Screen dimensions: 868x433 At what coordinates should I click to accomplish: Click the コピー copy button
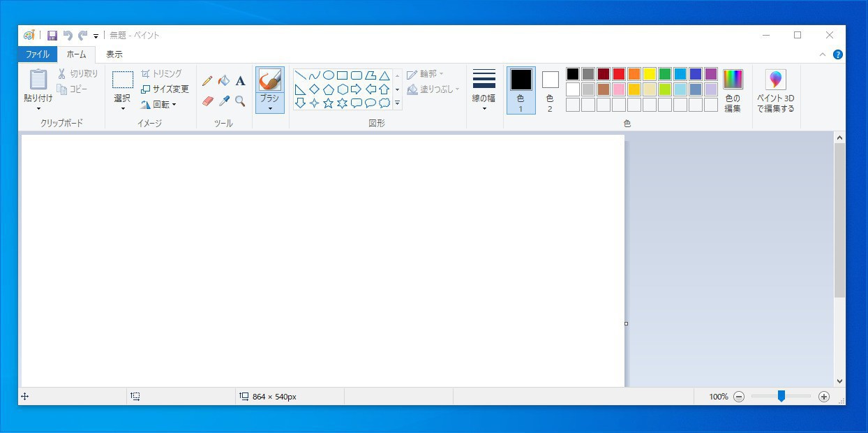coord(72,89)
